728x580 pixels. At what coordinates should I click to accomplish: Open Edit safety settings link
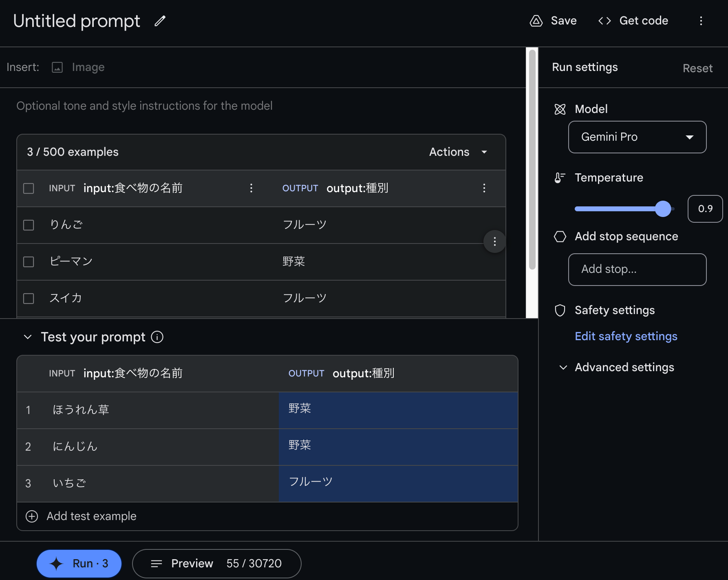pos(626,336)
